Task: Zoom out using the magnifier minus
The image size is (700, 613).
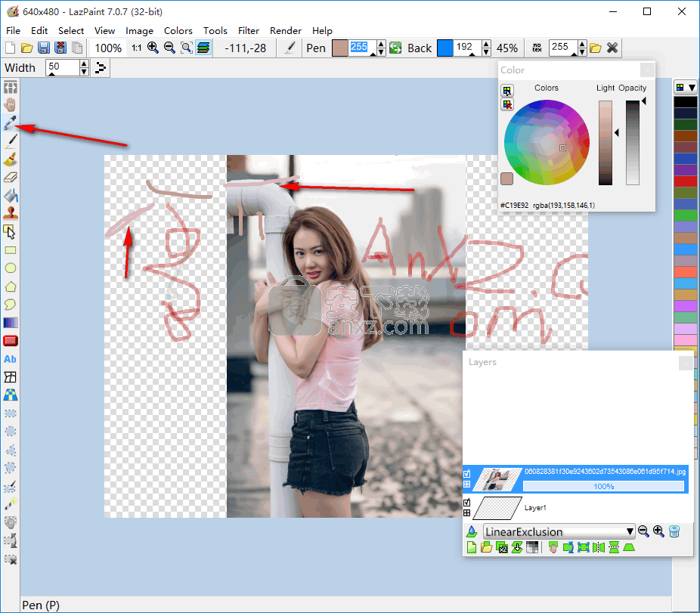Action: [x=169, y=48]
